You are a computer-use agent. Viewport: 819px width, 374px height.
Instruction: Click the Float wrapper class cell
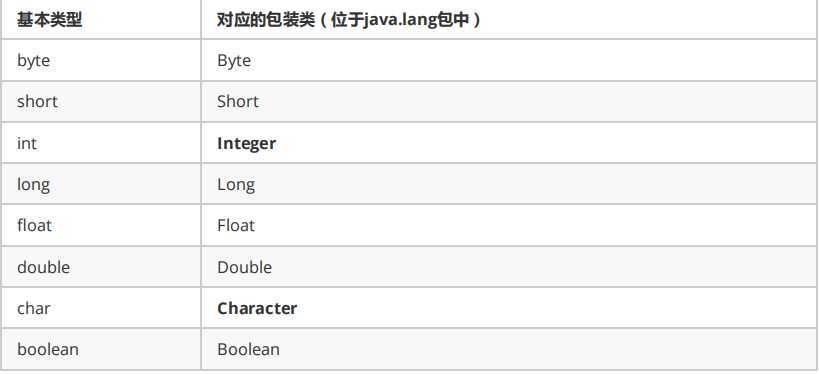[509, 225]
